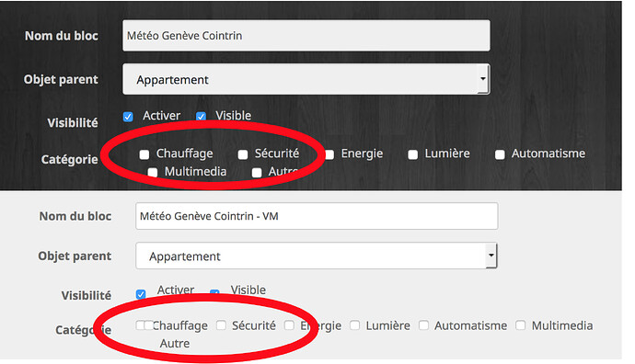
Task: Tick the Multimedia checkbox in dark panel
Action: (152, 173)
